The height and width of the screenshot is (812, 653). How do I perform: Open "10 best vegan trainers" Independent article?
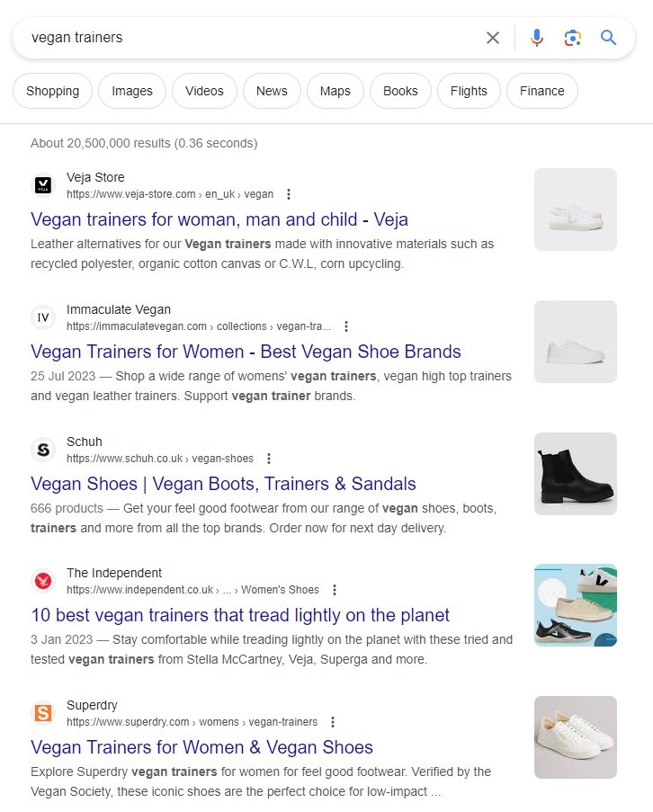tap(240, 616)
